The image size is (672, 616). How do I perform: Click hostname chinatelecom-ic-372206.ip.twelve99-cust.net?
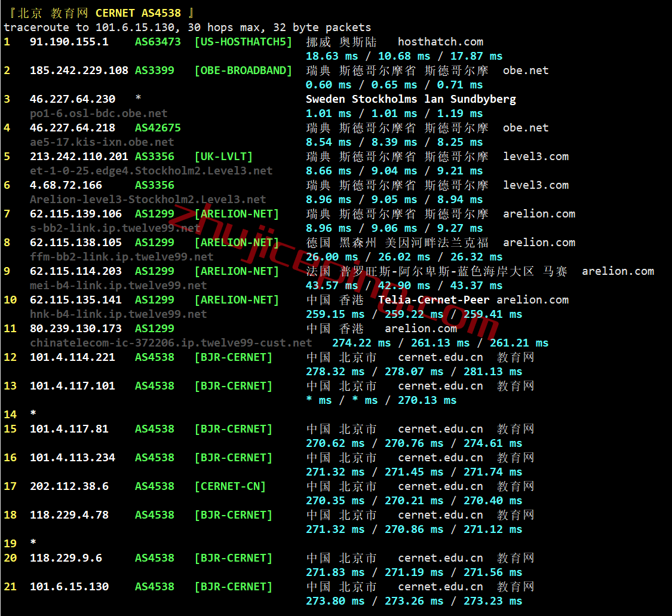pos(171,344)
